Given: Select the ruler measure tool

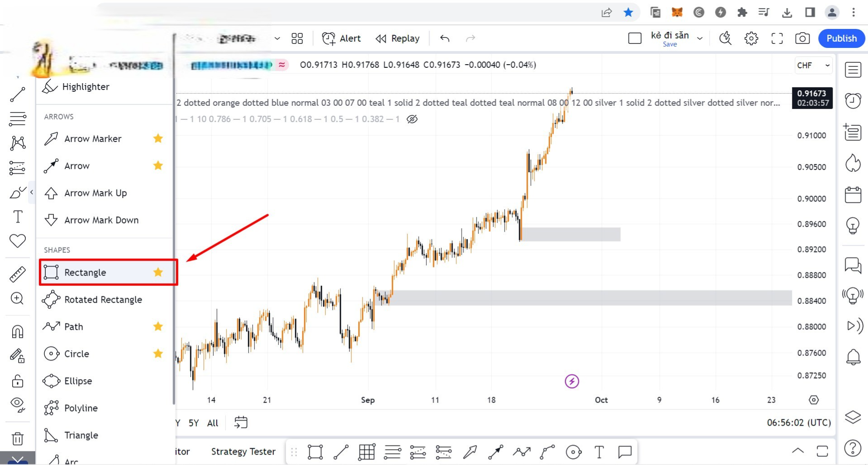Looking at the screenshot, I should click(18, 274).
